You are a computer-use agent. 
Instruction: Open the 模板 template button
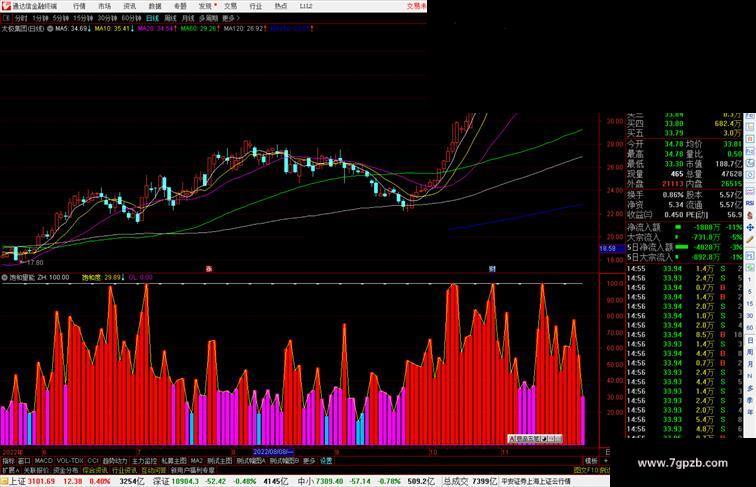click(591, 461)
